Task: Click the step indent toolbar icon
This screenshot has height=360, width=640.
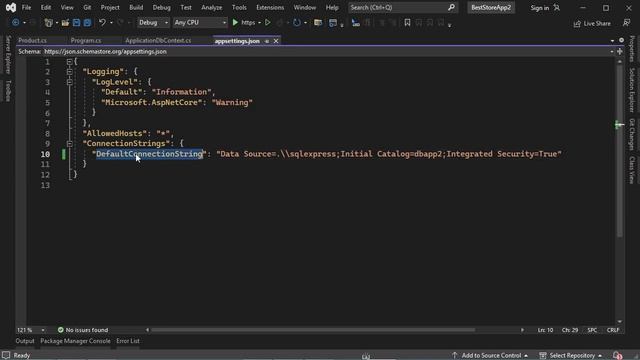Action: click(356, 23)
